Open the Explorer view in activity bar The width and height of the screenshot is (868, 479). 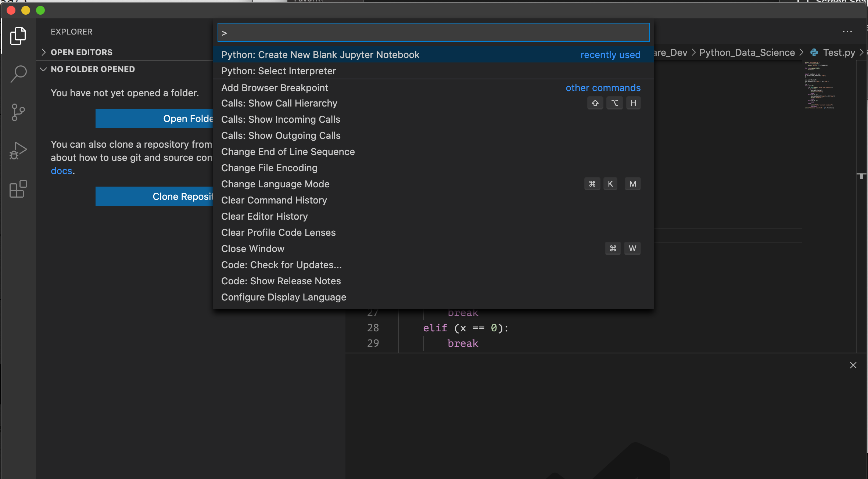point(18,36)
